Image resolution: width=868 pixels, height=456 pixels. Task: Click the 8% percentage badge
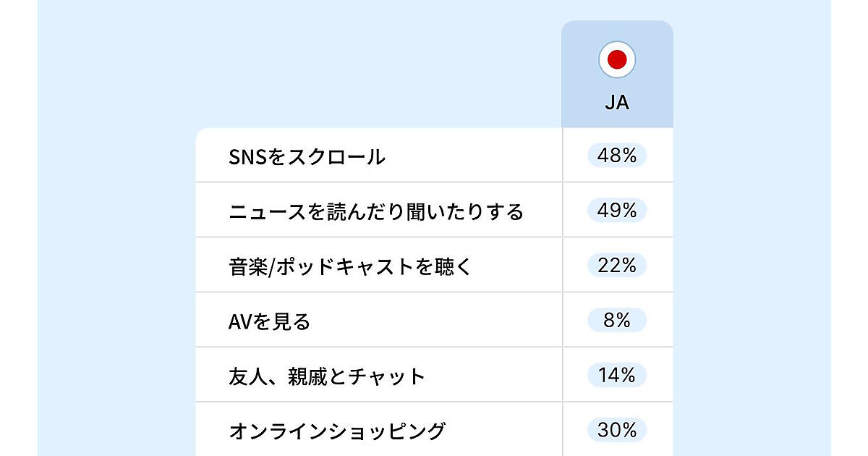tap(617, 321)
